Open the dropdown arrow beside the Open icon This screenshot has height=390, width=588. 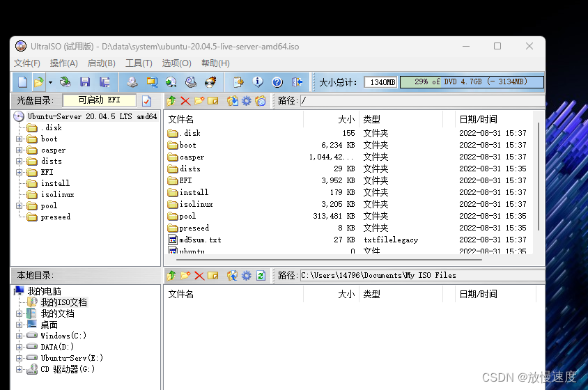pyautogui.click(x=50, y=81)
